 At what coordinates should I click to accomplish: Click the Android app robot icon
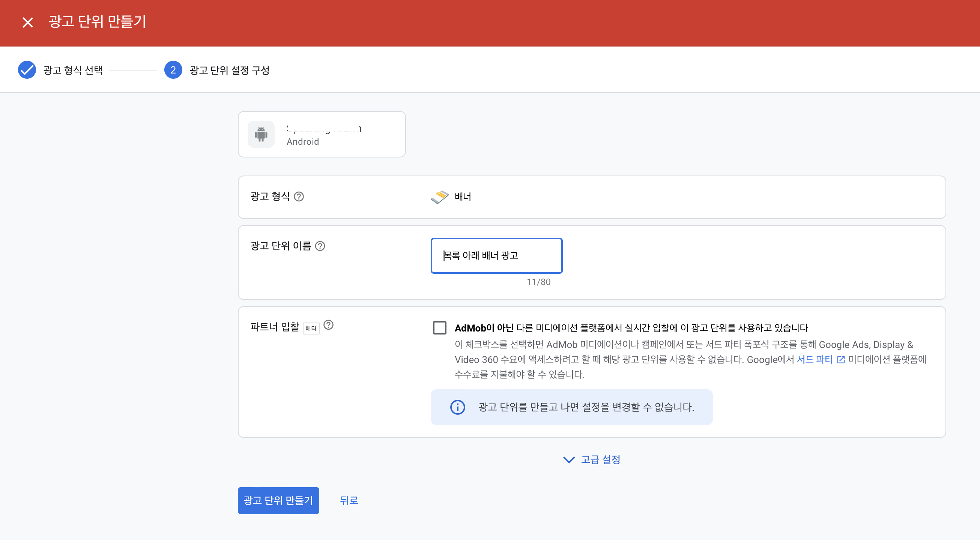pos(261,134)
